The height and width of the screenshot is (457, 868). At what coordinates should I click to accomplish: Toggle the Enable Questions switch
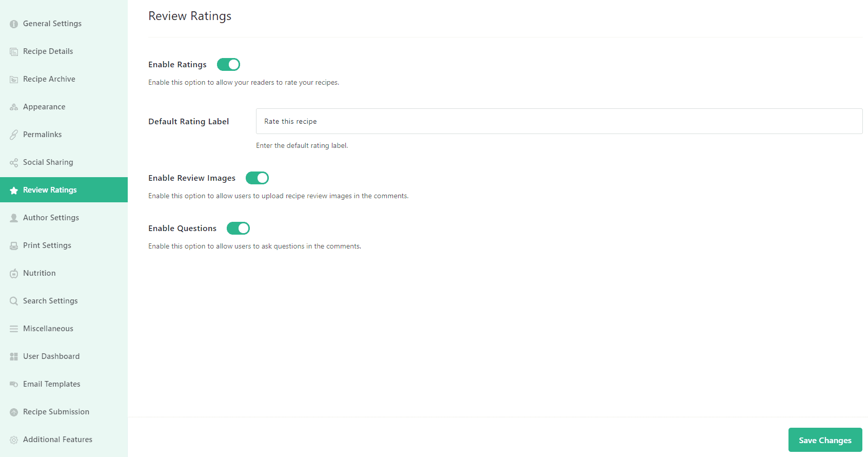point(238,228)
